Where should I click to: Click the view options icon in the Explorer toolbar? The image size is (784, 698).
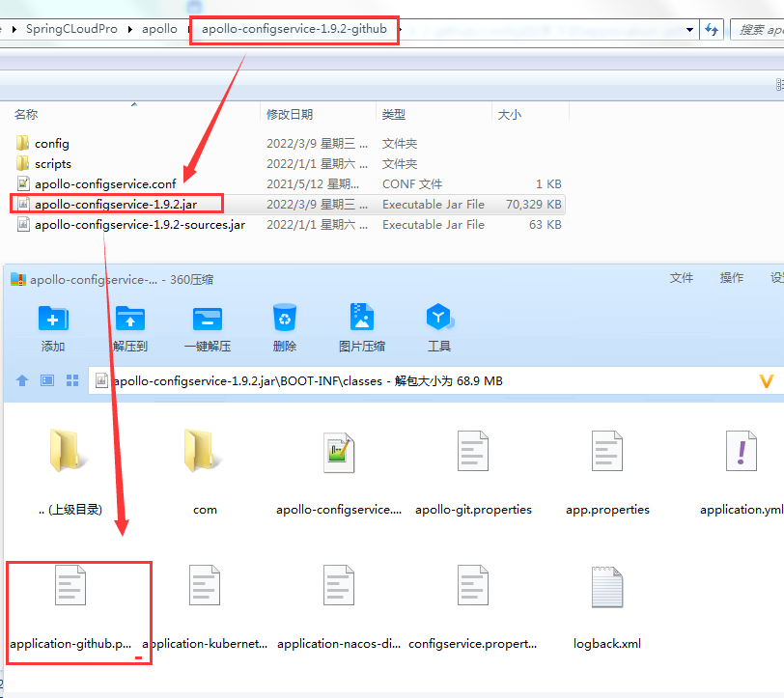tap(779, 85)
